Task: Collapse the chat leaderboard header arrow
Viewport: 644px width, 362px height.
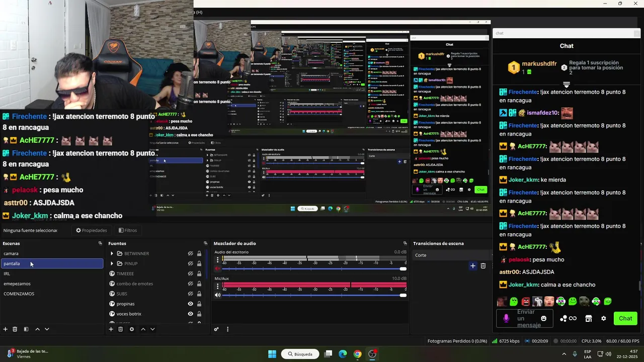Action: (x=567, y=84)
